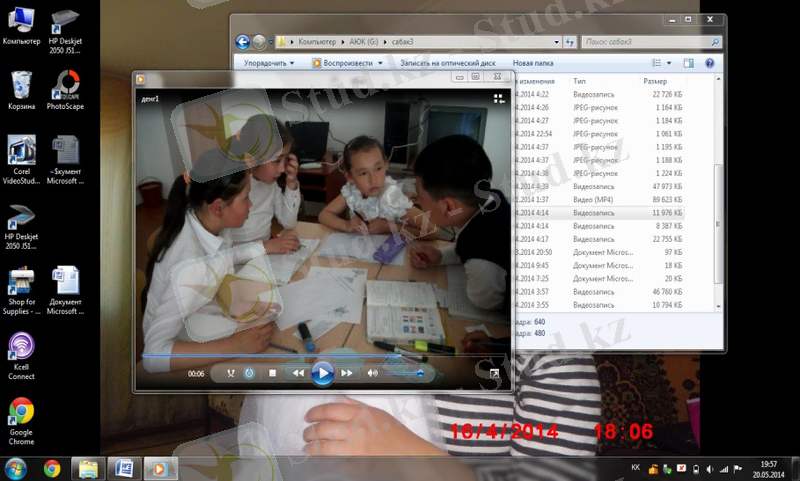This screenshot has height=481, width=800.
Task: Sort files by the Размер column
Action: coord(656,80)
